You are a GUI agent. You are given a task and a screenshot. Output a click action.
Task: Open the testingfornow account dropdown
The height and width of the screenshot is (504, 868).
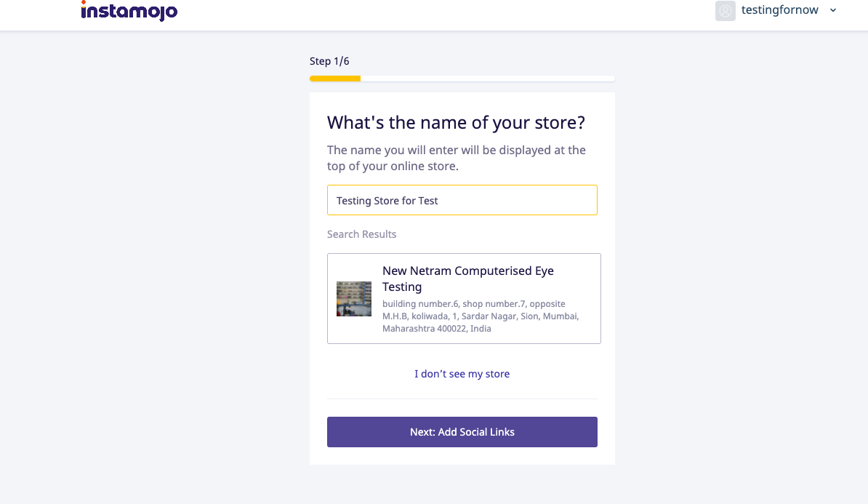779,10
